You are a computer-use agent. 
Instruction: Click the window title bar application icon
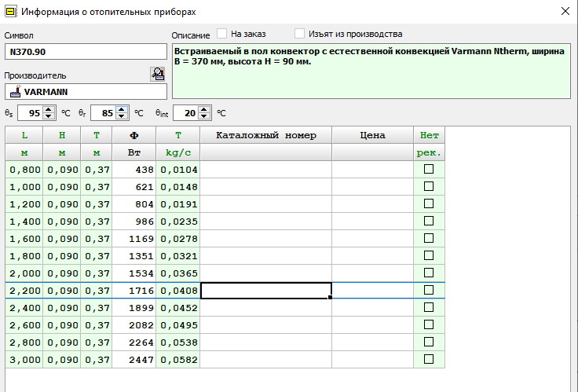pos(11,12)
